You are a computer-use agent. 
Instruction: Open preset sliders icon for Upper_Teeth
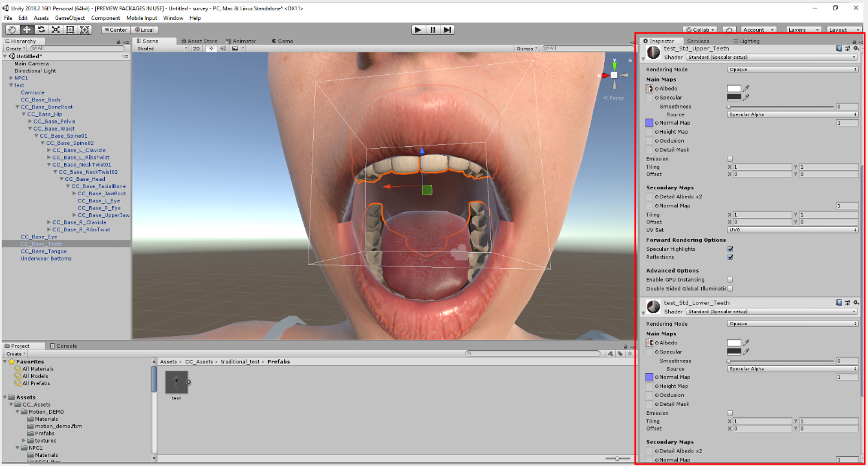(x=847, y=48)
